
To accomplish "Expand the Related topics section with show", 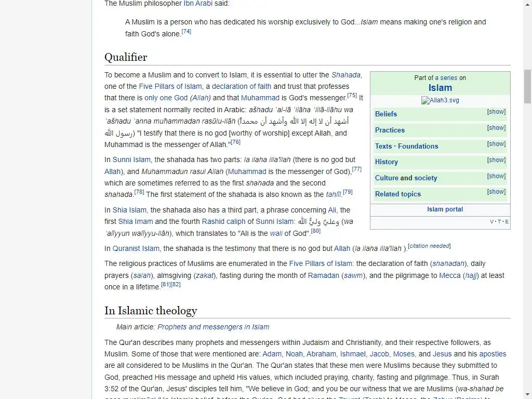I will pyautogui.click(x=496, y=192).
